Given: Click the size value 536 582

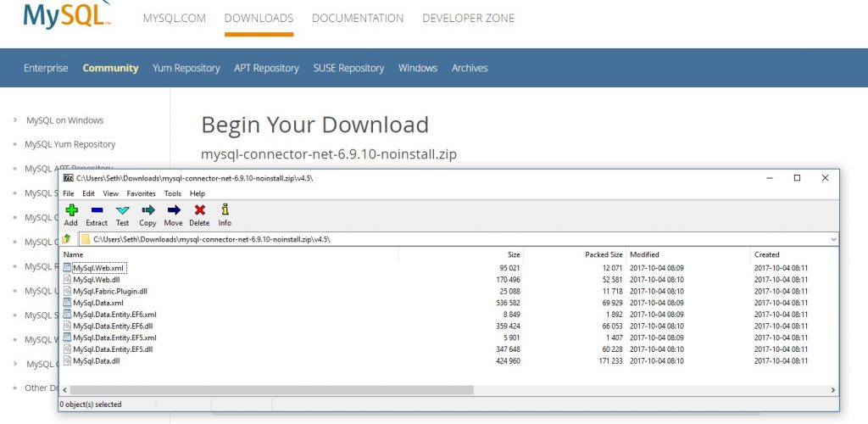Looking at the screenshot, I should [x=509, y=303].
